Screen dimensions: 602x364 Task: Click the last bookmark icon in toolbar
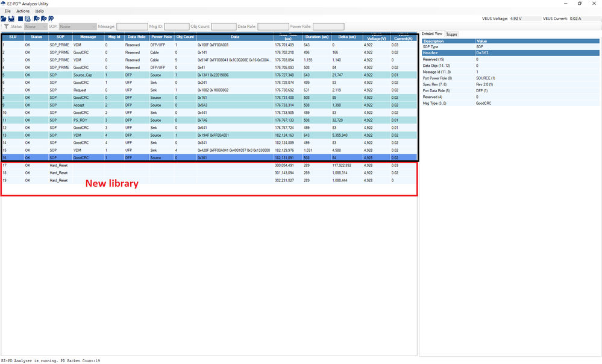point(51,19)
